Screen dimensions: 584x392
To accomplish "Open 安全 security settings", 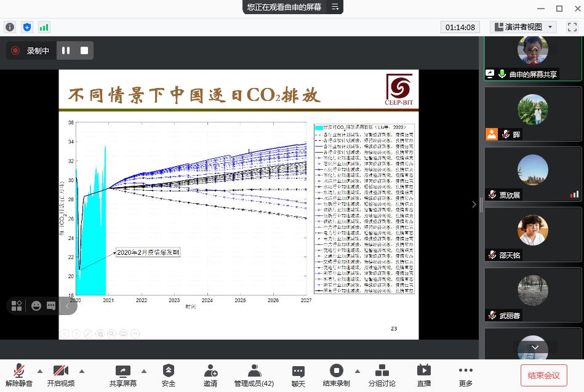I will pyautogui.click(x=168, y=375).
